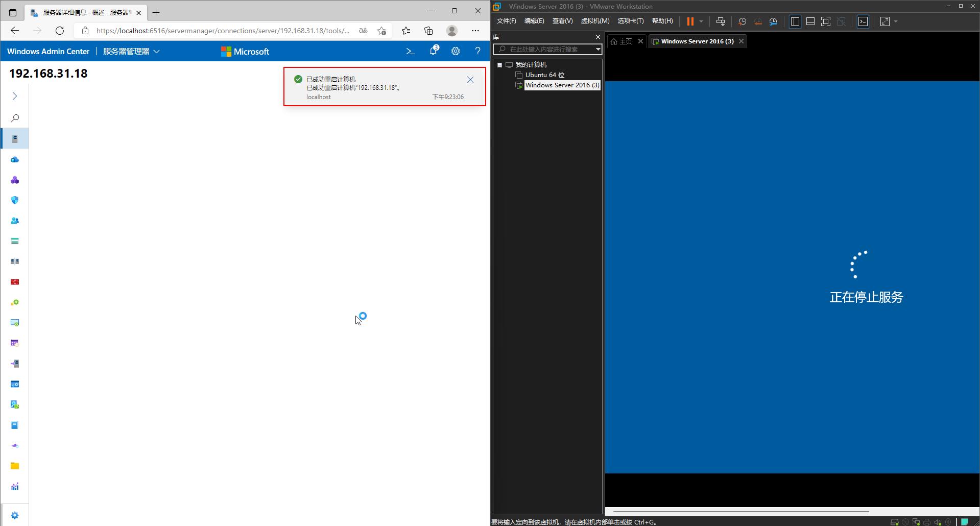The width and height of the screenshot is (980, 526).
Task: Add this page to Edge favorites
Action: tap(382, 31)
